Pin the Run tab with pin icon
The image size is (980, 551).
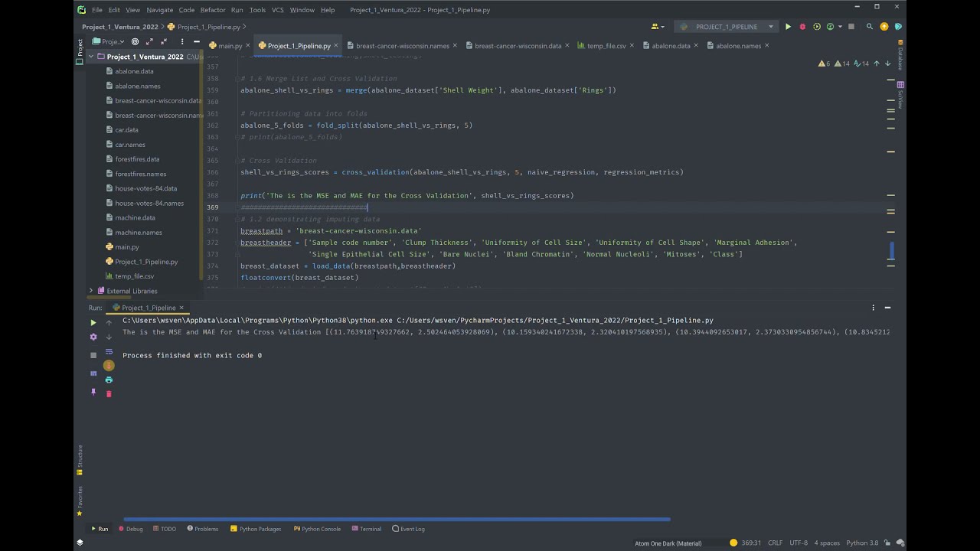pos(93,391)
